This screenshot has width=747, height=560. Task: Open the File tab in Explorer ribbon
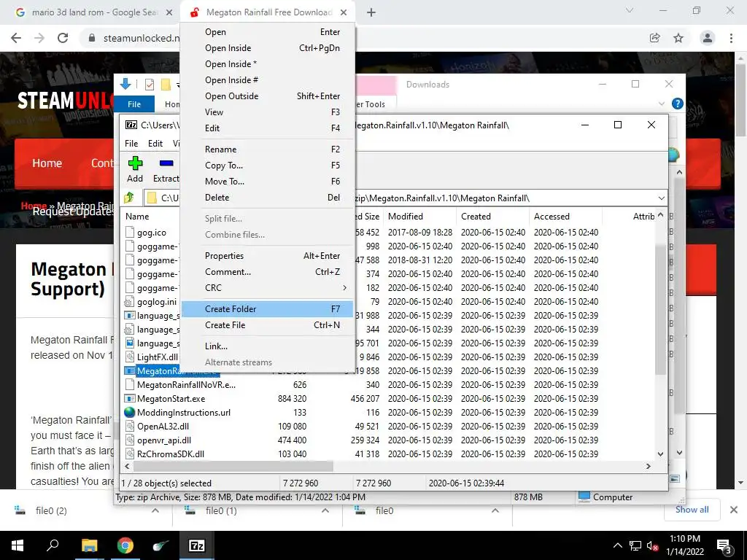coord(134,104)
